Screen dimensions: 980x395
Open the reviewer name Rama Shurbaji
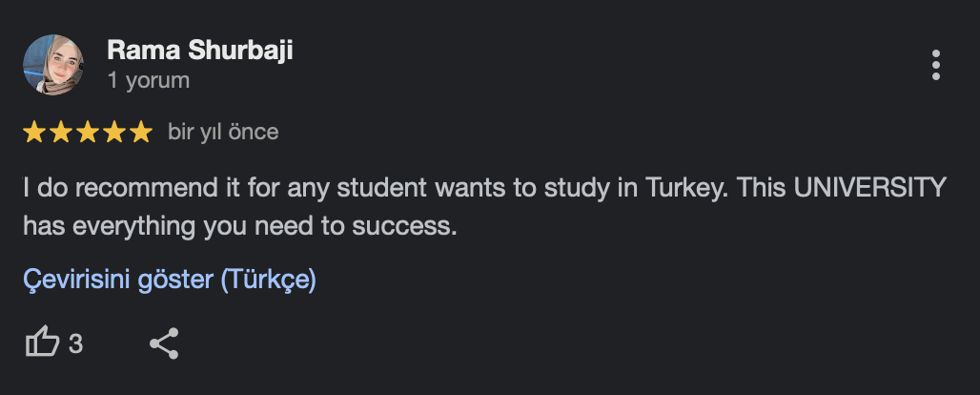200,50
